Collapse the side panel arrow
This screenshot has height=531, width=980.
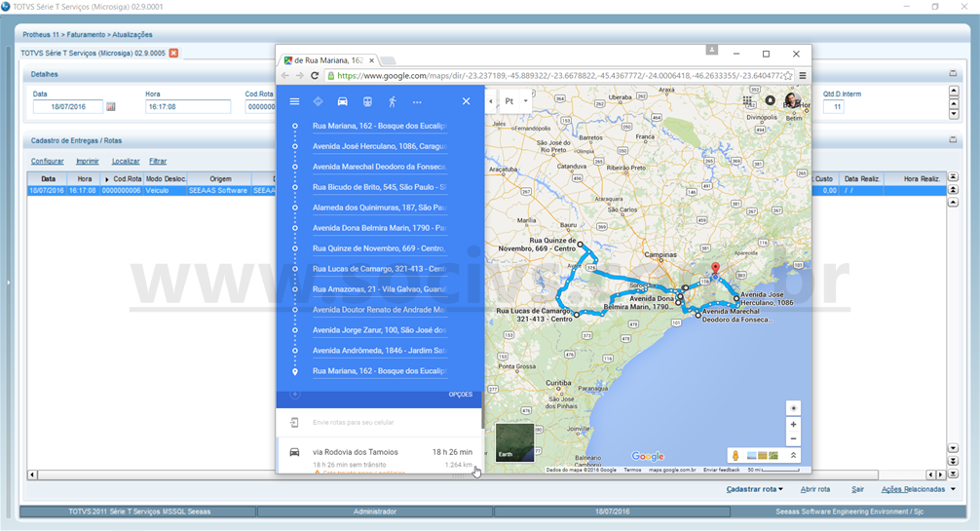click(491, 100)
